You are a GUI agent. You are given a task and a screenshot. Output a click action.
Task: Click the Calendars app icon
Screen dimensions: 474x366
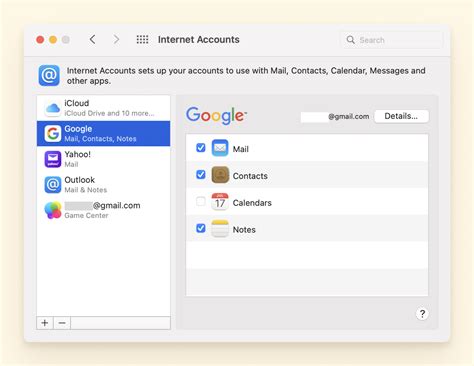click(220, 202)
